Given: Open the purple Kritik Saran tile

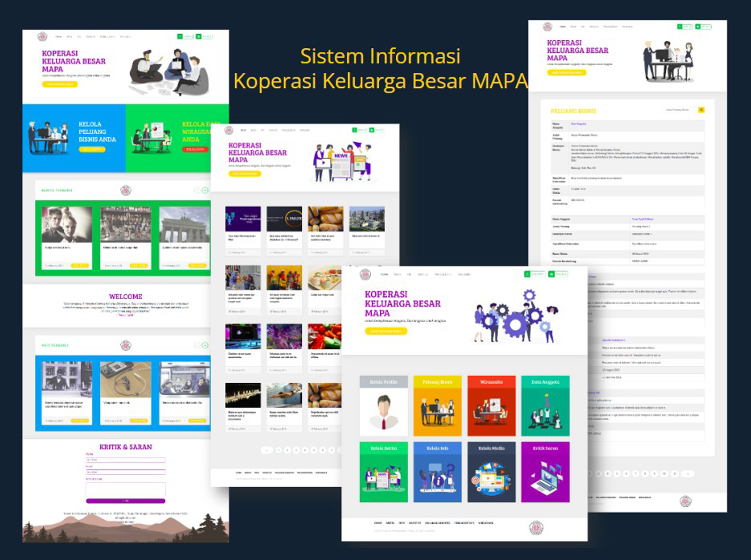Looking at the screenshot, I should click(x=545, y=472).
